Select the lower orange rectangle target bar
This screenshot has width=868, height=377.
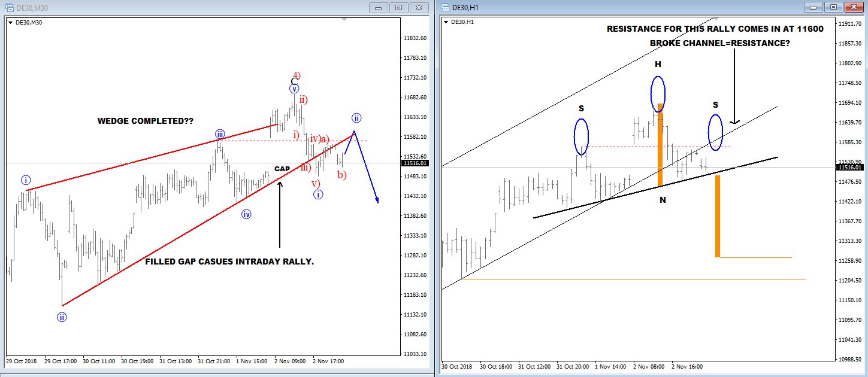point(717,215)
